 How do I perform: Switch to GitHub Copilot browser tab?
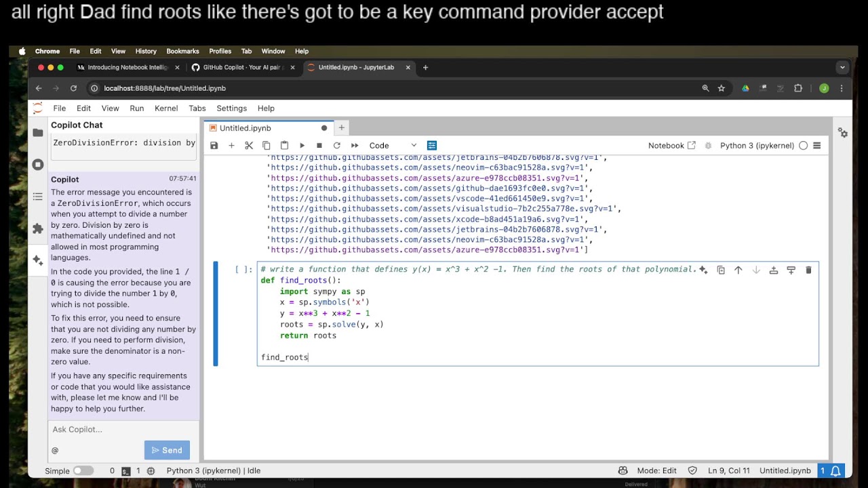tap(243, 68)
